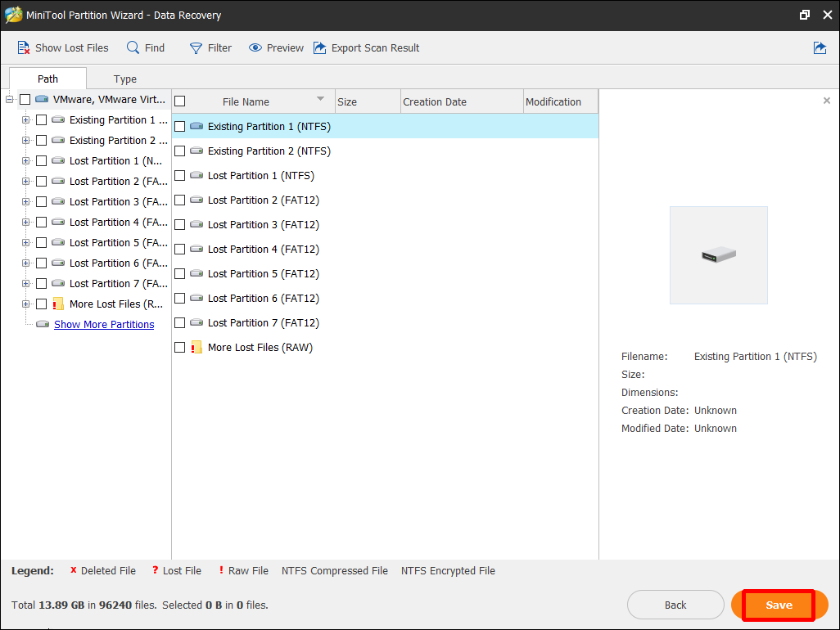Check the select-all box in the File Name header
Image resolution: width=840 pixels, height=630 pixels.
(180, 101)
